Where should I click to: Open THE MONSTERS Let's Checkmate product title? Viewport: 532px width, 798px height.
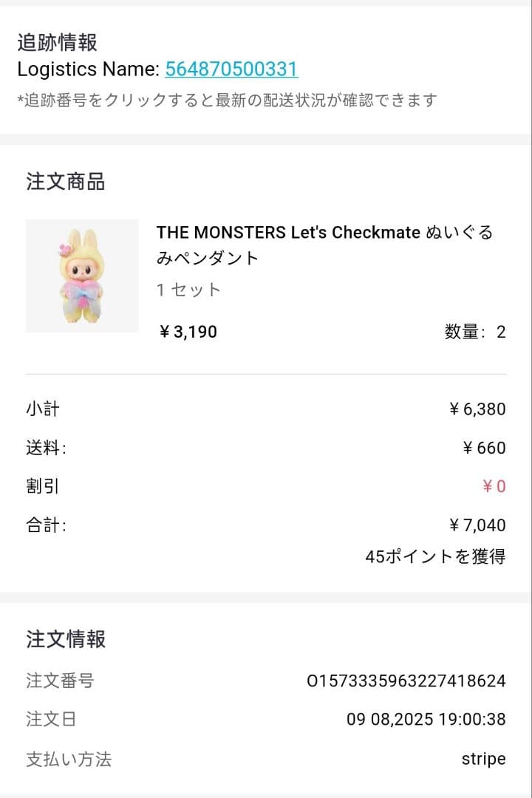pyautogui.click(x=324, y=245)
